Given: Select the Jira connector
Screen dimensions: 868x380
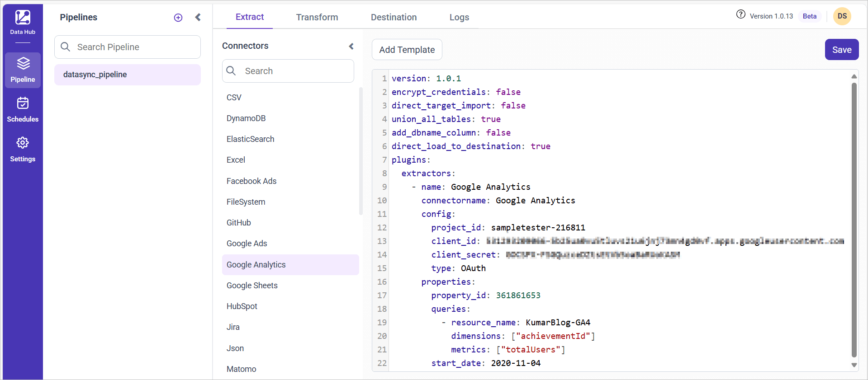Looking at the screenshot, I should tap(290, 327).
